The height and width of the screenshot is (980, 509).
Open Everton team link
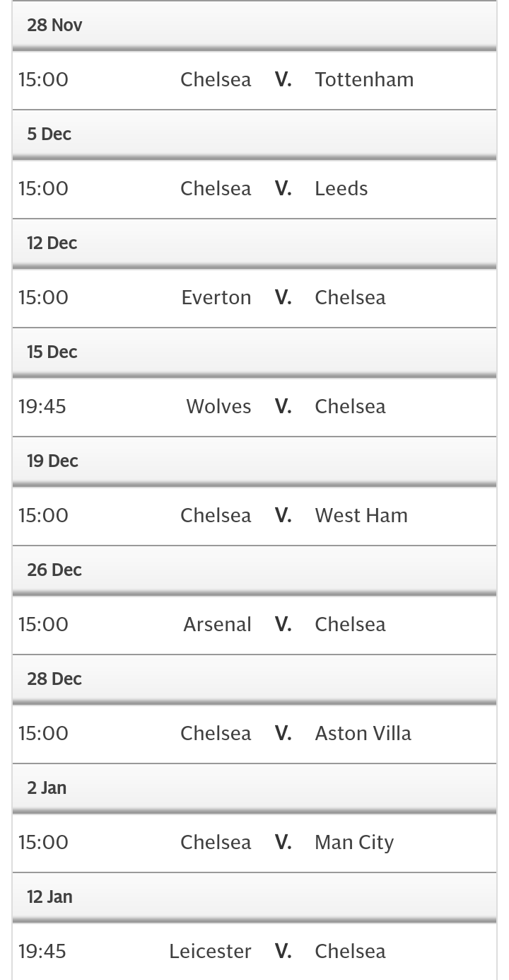(x=216, y=297)
